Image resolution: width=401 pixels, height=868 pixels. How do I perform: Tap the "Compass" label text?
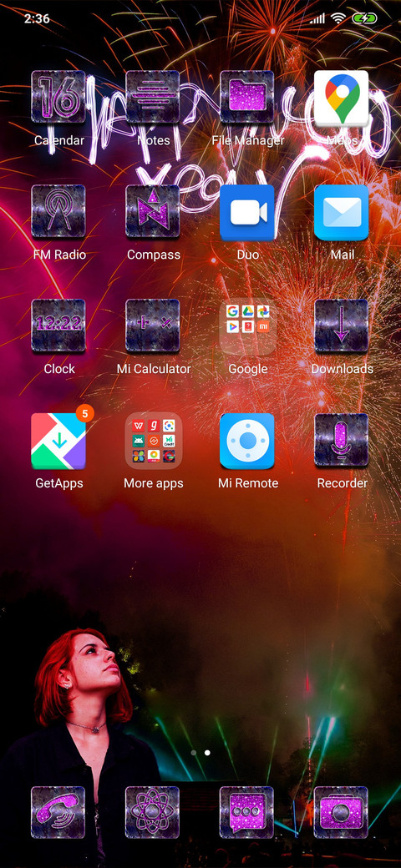click(154, 255)
